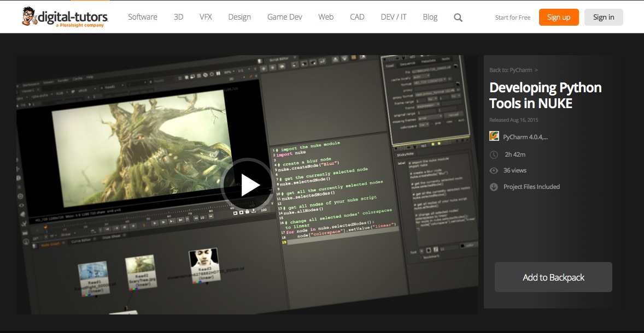Click the Add to Backpack button

click(553, 277)
